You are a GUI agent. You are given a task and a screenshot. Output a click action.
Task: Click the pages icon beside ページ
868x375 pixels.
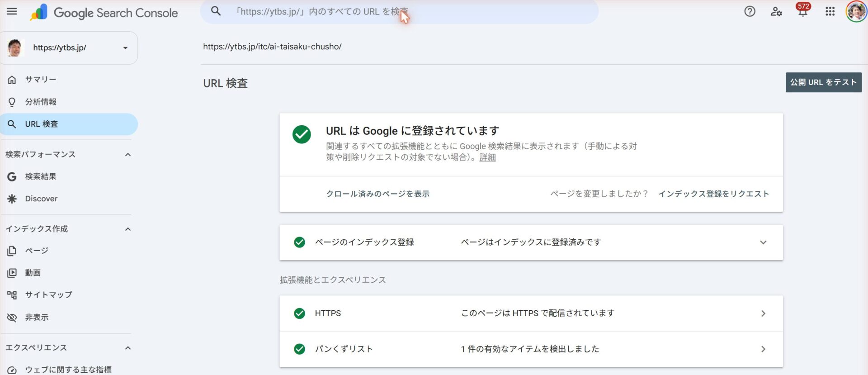(12, 251)
